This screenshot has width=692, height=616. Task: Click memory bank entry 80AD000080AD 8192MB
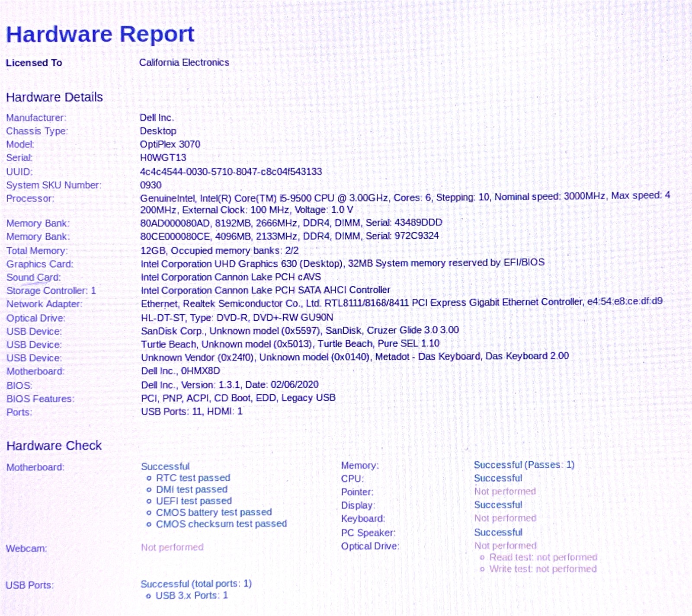click(291, 223)
